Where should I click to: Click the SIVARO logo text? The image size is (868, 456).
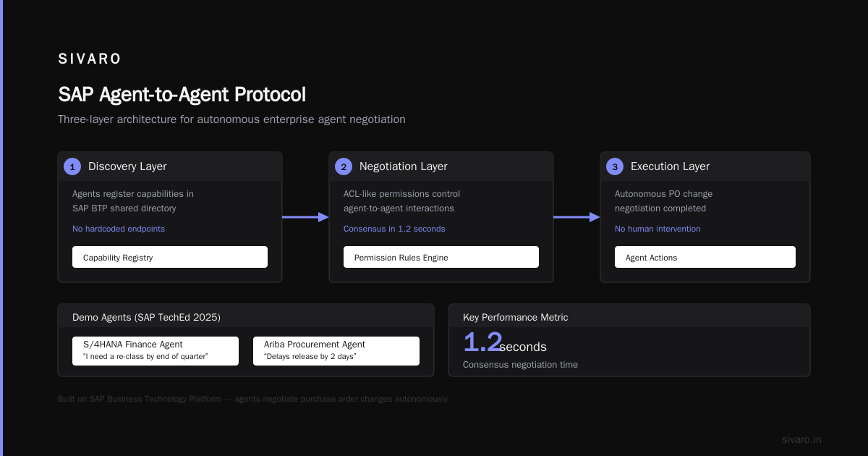pyautogui.click(x=90, y=59)
